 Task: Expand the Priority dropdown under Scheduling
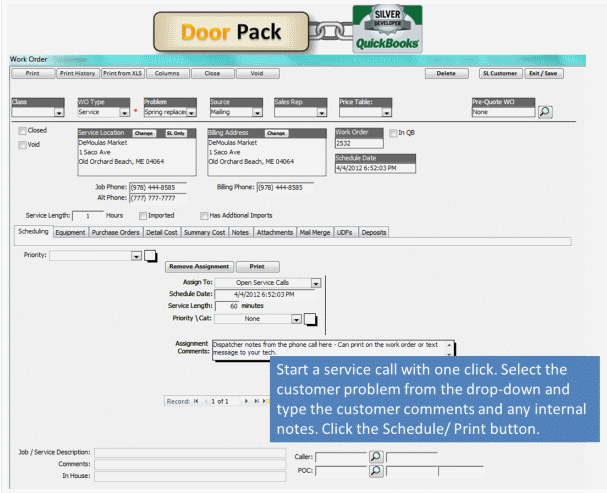[x=136, y=256]
